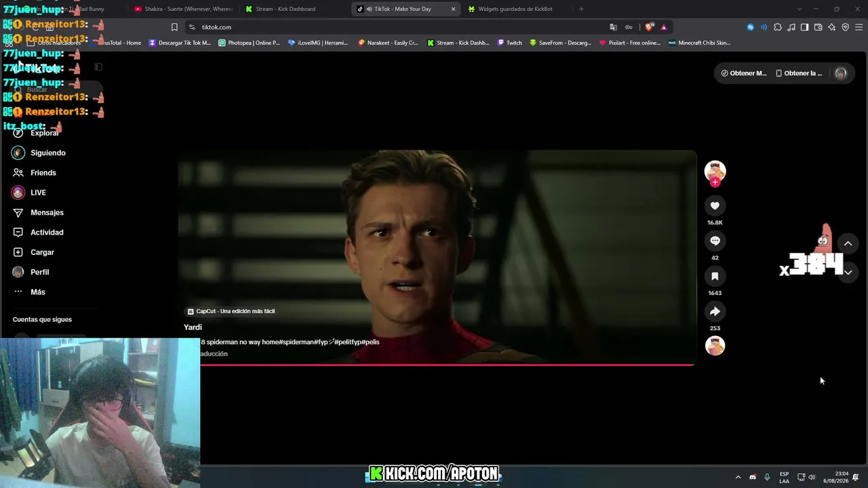
Task: Go to the previous video with the up chevron
Action: pos(848,243)
